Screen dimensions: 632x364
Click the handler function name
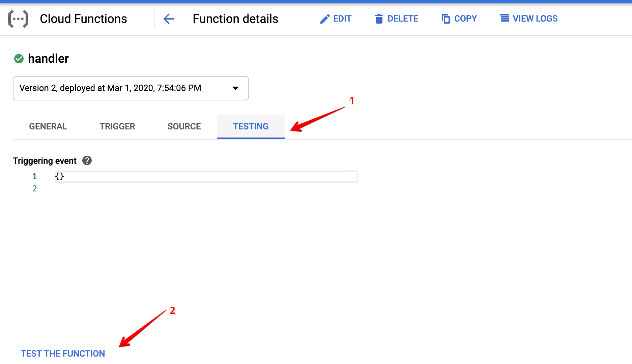pyautogui.click(x=48, y=59)
